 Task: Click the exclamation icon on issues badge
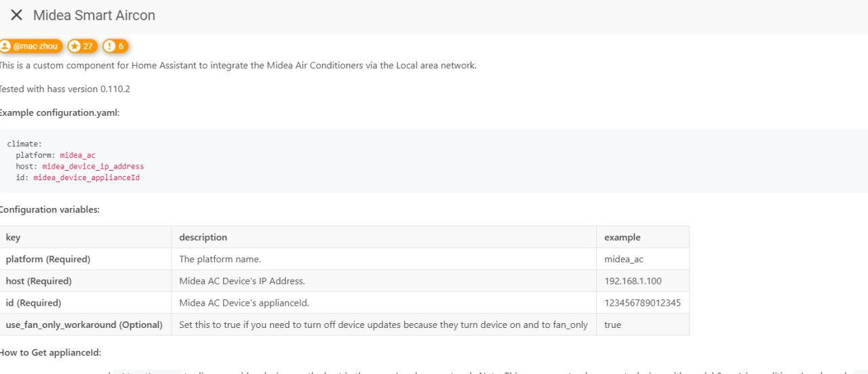tap(109, 46)
